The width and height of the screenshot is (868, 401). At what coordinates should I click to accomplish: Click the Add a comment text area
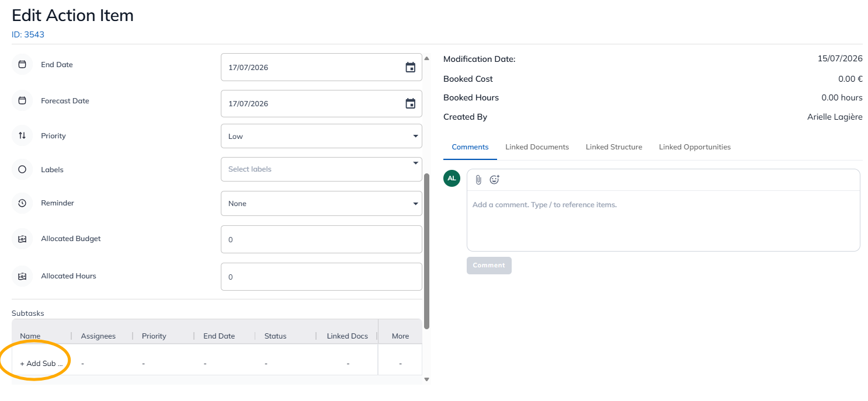click(x=664, y=221)
